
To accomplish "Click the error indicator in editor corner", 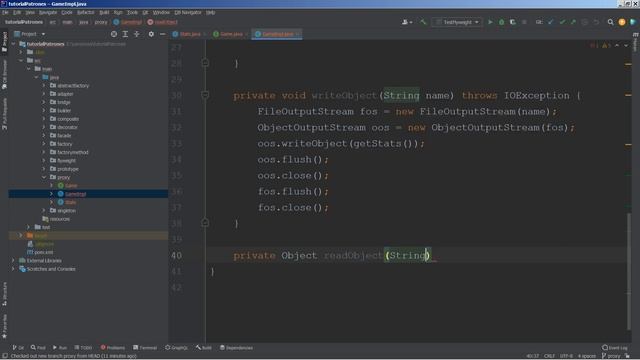I will [593, 45].
